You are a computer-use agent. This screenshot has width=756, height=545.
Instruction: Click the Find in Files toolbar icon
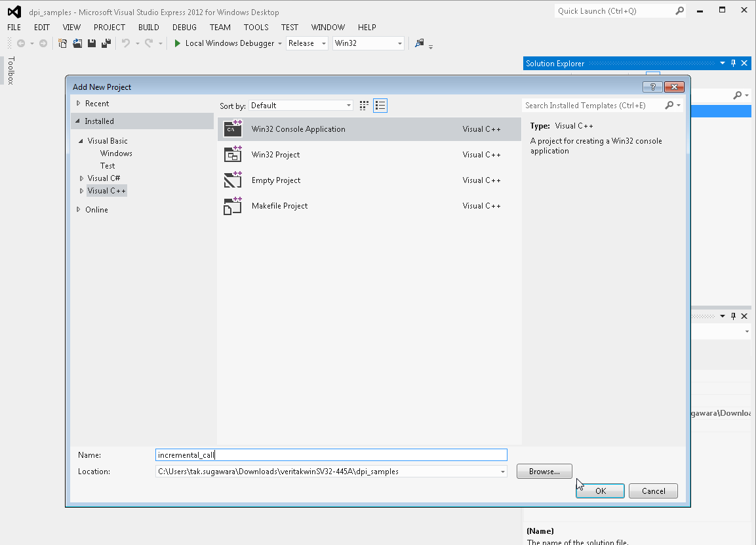pyautogui.click(x=420, y=43)
